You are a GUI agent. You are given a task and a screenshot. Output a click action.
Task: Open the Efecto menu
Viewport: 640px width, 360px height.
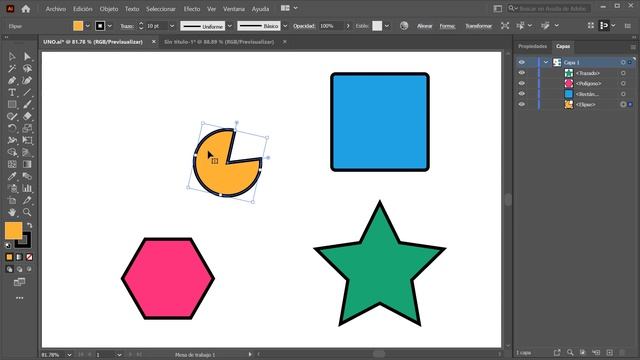point(191,9)
